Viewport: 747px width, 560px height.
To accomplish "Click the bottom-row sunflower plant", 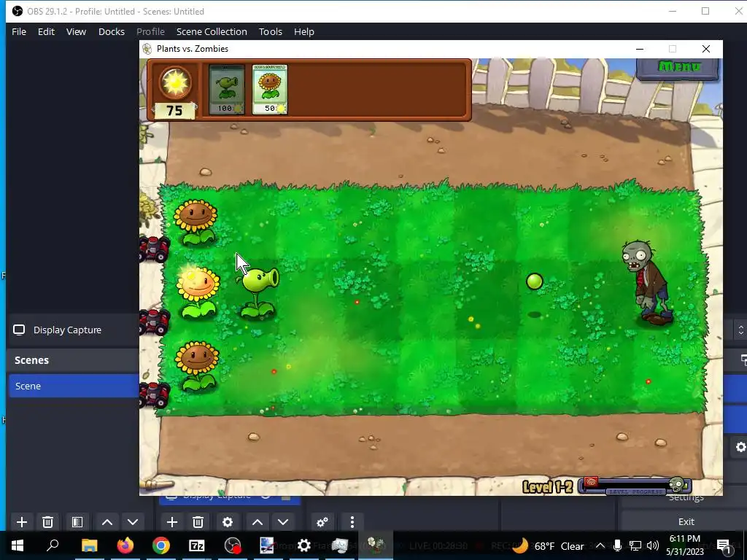I will (197, 365).
